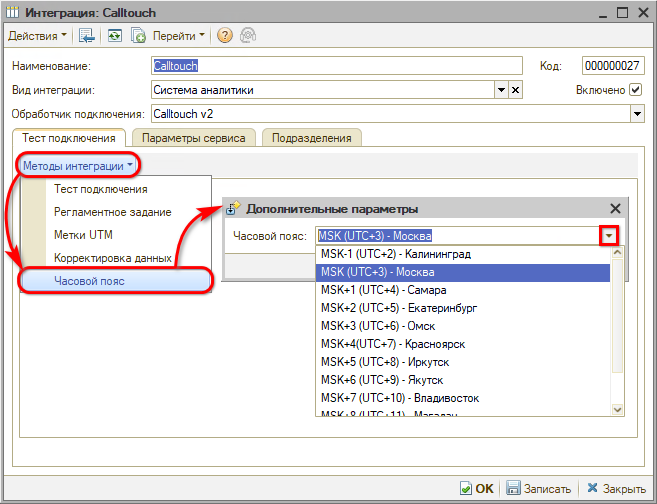The image size is (657, 504).
Task: Click timezone list scroll-up arrow
Action: 617,253
